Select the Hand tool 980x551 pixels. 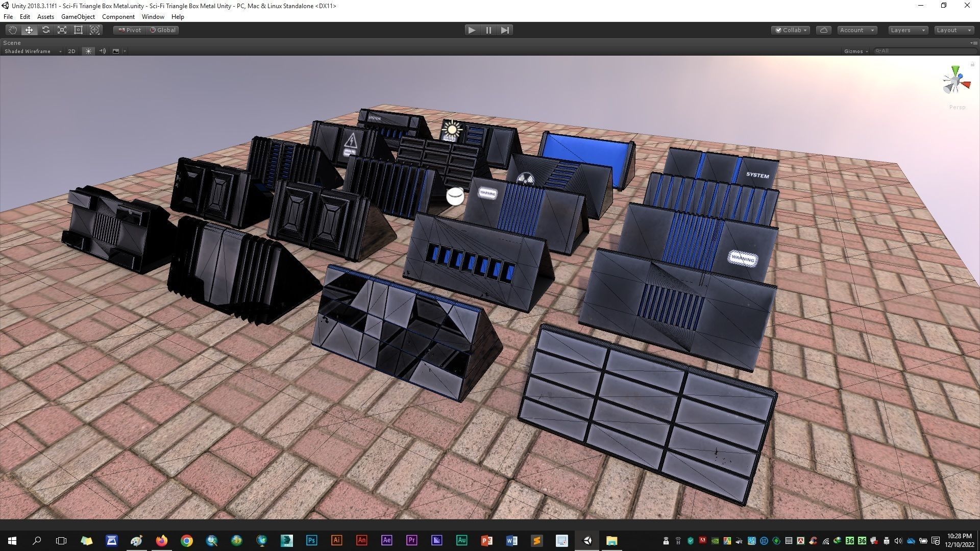click(12, 30)
